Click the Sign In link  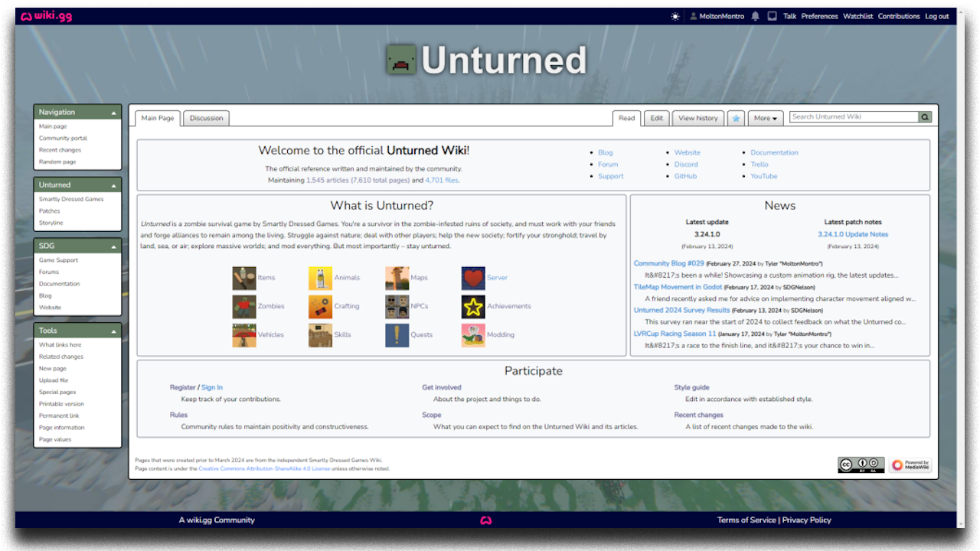(212, 387)
